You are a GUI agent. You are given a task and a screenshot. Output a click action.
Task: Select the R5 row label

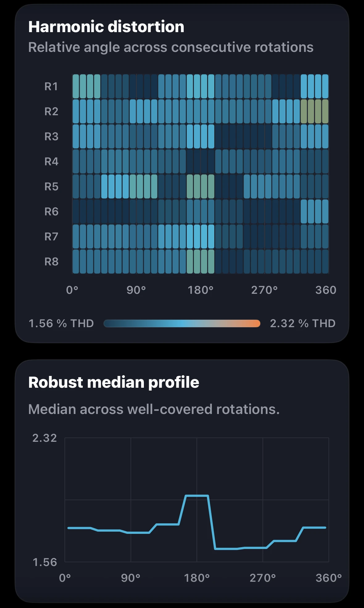point(51,187)
